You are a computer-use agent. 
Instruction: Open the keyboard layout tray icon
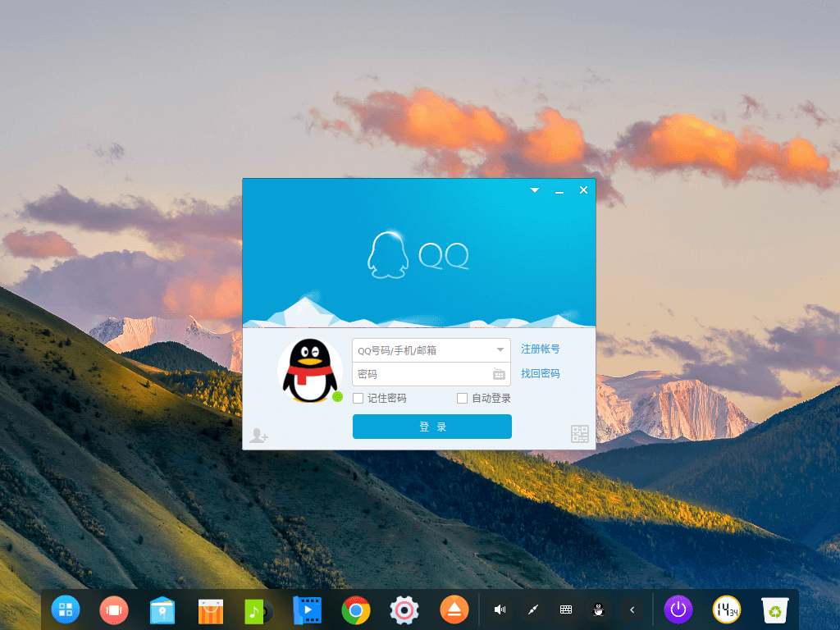[x=566, y=609]
